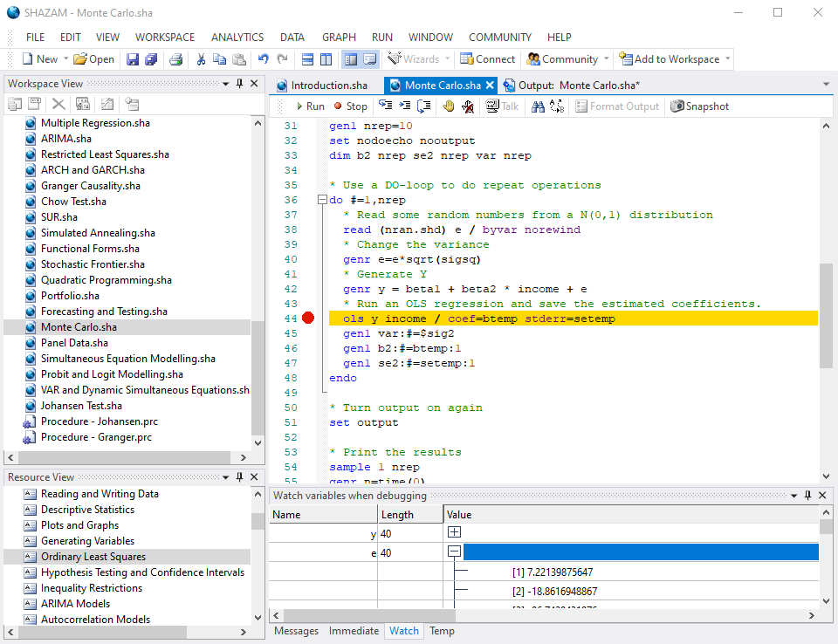Open the Workspace View panel options dropdown
The width and height of the screenshot is (838, 644).
coord(225,84)
